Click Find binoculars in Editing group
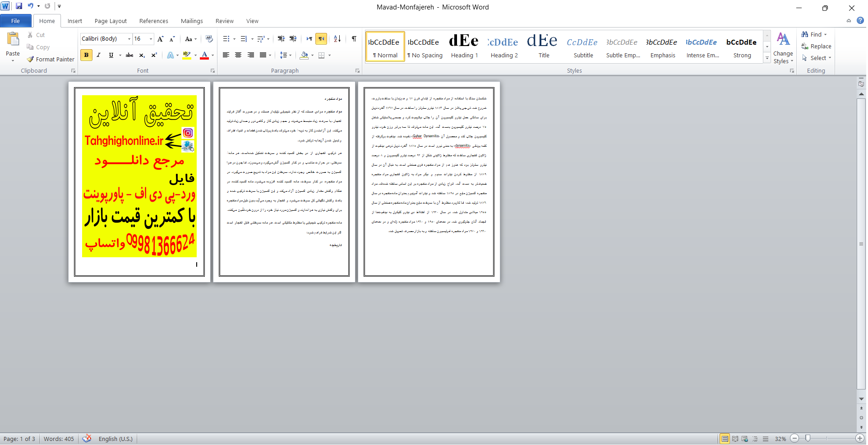868x445 pixels. pos(814,34)
